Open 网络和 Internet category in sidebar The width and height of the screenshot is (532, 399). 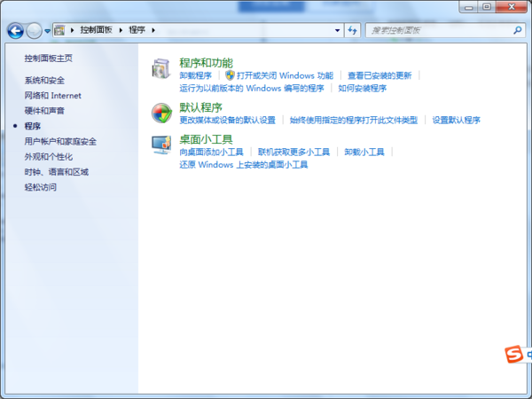coord(52,96)
